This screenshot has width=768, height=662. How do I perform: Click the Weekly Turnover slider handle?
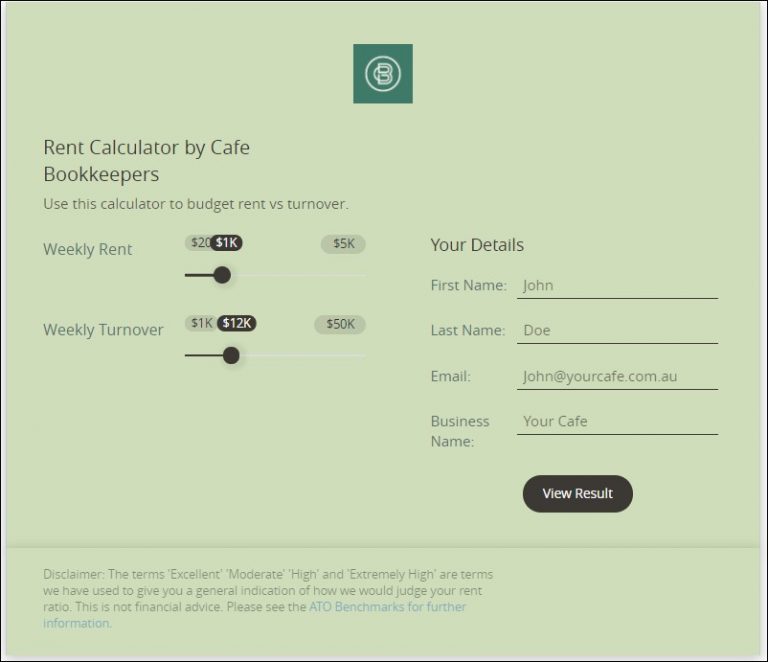(x=231, y=355)
